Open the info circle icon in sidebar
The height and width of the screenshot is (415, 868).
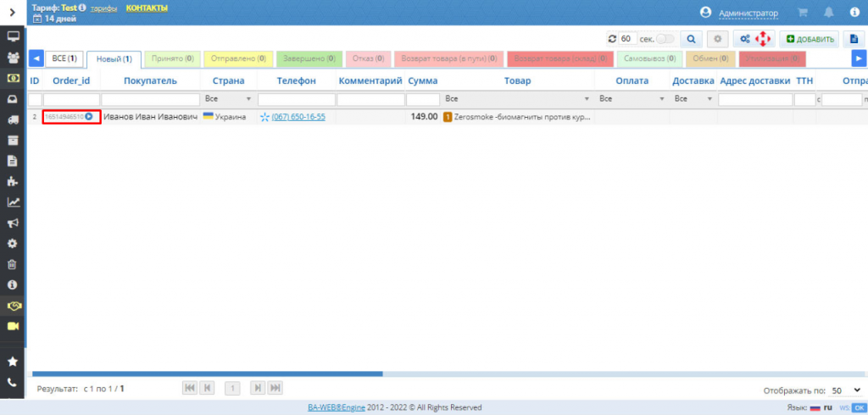(13, 285)
